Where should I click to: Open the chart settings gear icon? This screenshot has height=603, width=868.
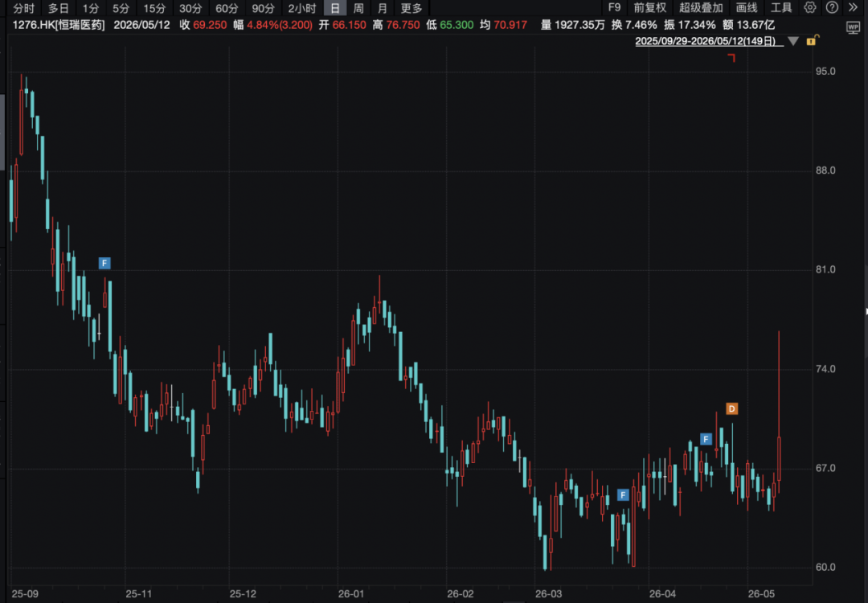tap(810, 8)
